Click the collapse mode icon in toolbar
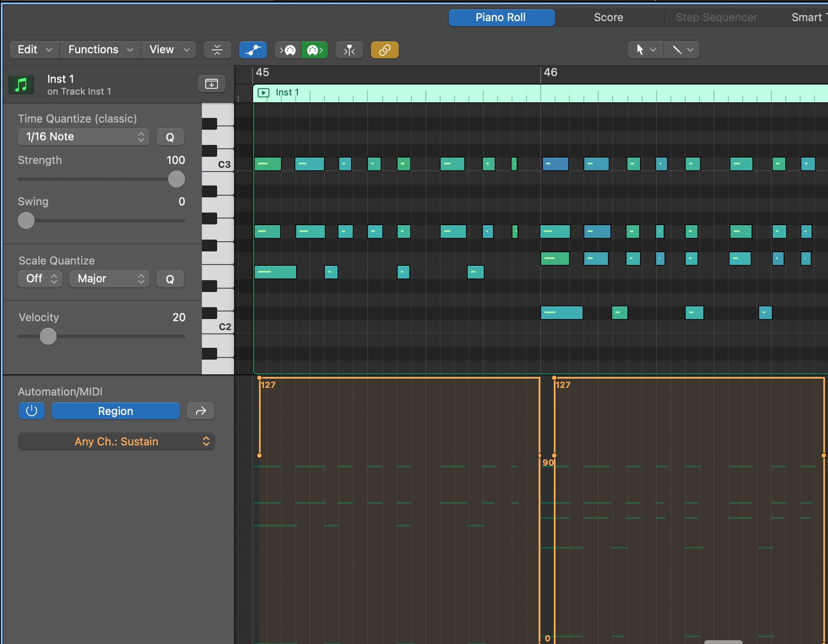The width and height of the screenshot is (828, 644). 217,50
